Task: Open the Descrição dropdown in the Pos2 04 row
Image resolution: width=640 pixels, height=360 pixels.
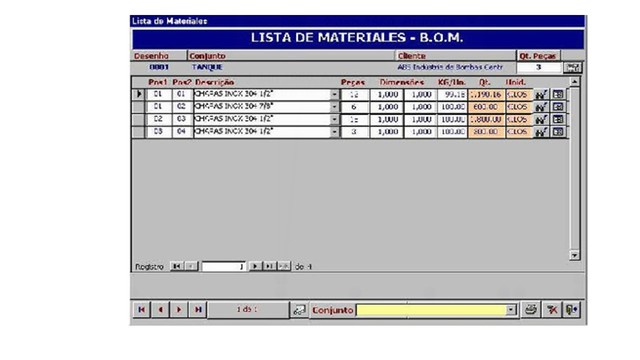Action: [x=334, y=132]
